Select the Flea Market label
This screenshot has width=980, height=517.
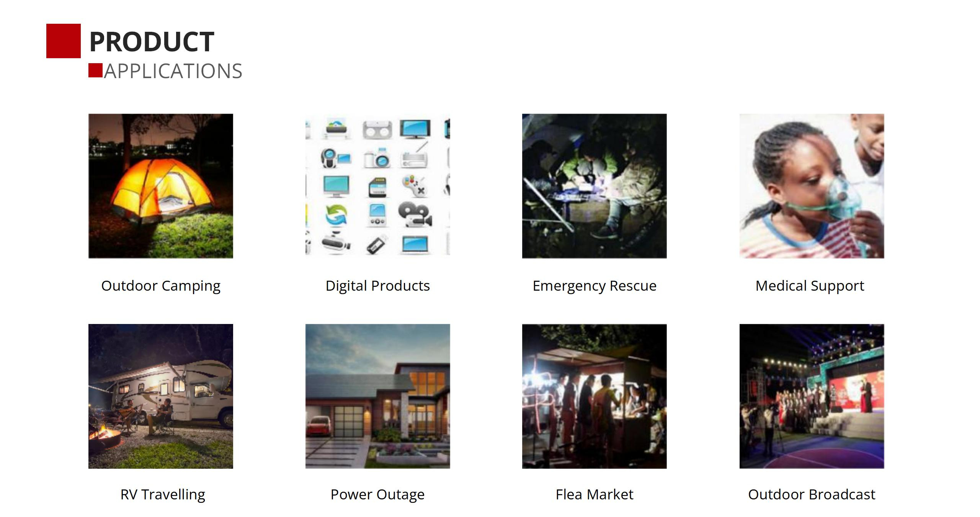click(595, 494)
